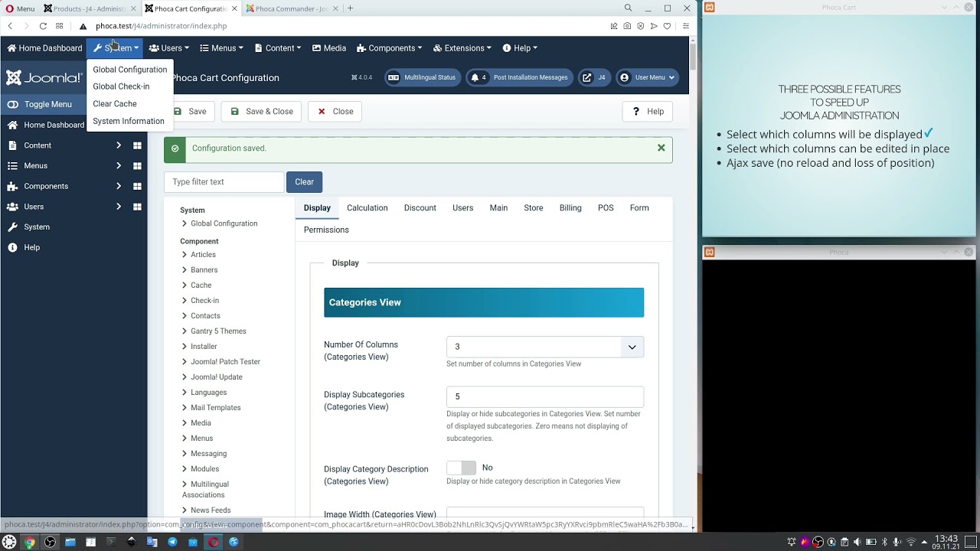Image resolution: width=980 pixels, height=551 pixels.
Task: Open the J4 site preview link
Action: [593, 77]
